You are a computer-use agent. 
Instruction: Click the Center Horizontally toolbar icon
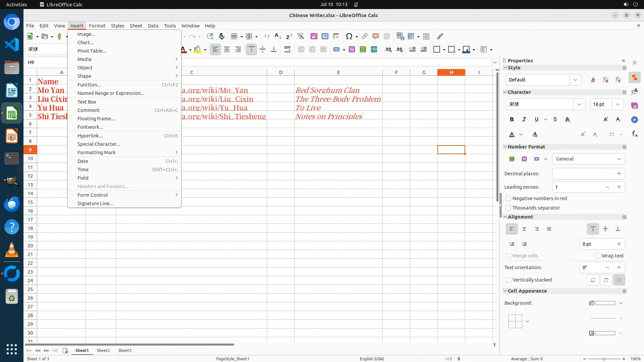click(x=227, y=50)
